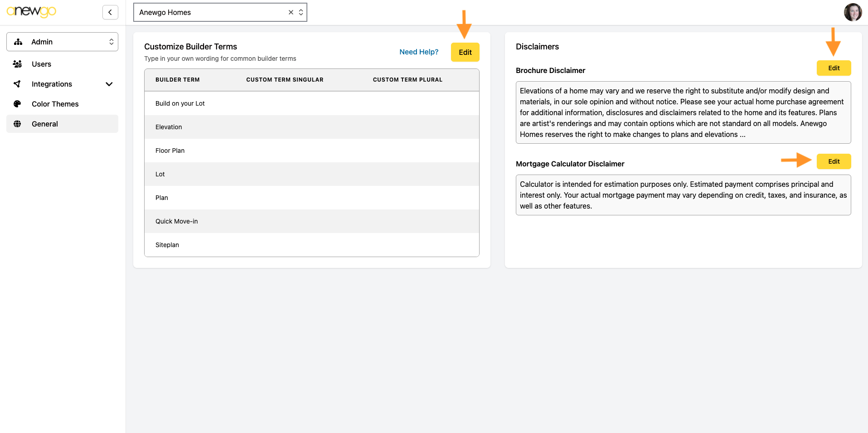Edit the Mortgage Calculator Disclaimer
The width and height of the screenshot is (868, 433).
click(x=834, y=161)
